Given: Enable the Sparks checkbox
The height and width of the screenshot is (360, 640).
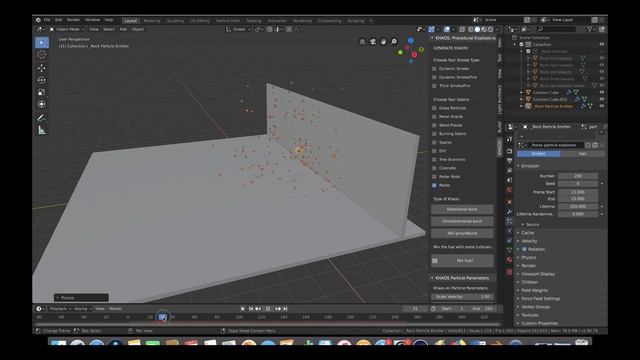Looking at the screenshot, I should tap(434, 142).
